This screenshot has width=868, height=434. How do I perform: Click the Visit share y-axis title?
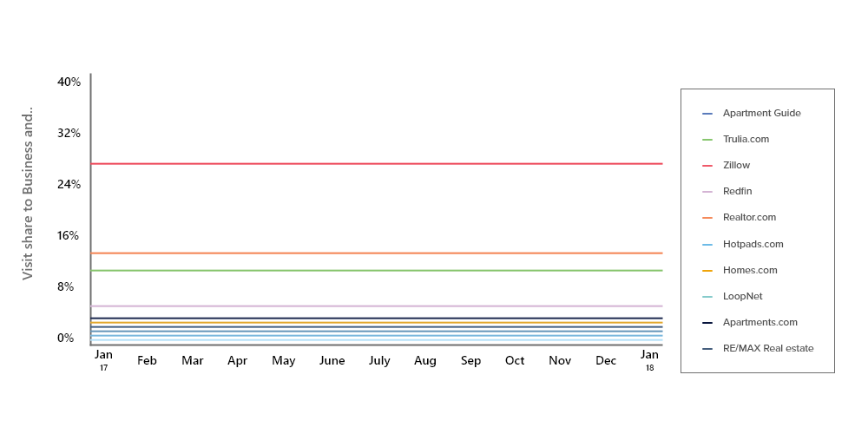pyautogui.click(x=27, y=194)
